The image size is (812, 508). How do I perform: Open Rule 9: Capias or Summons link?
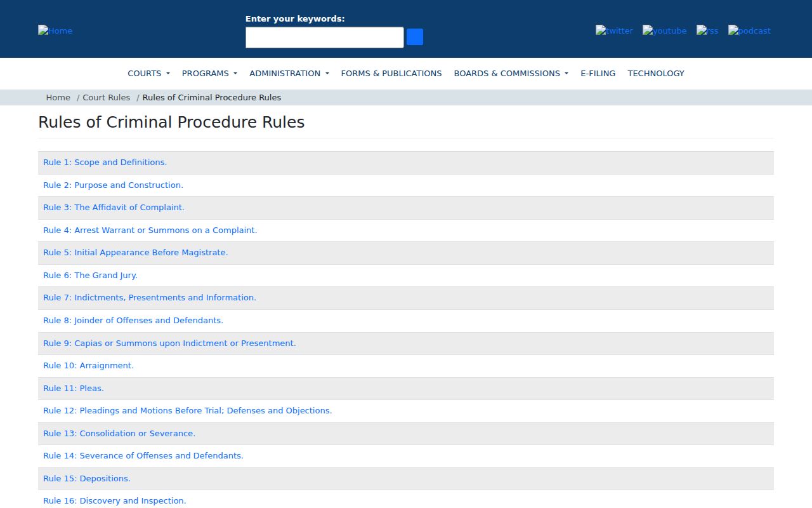point(169,344)
